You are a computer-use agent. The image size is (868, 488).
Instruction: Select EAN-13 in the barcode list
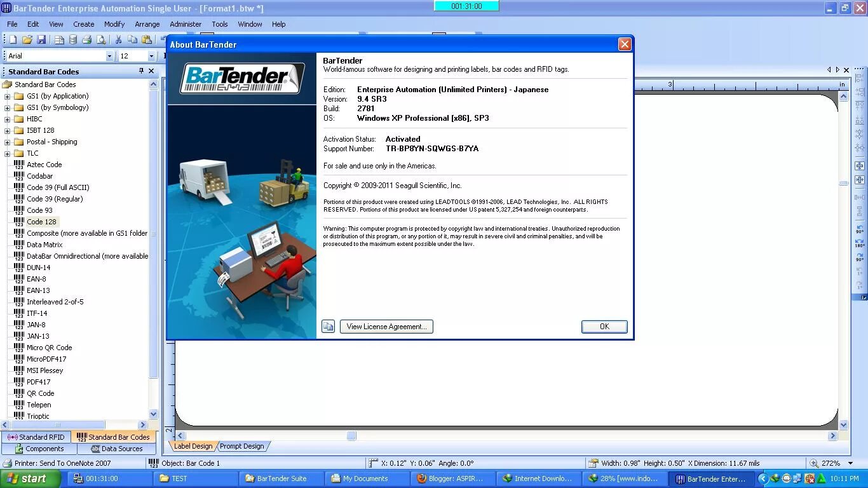click(x=38, y=290)
